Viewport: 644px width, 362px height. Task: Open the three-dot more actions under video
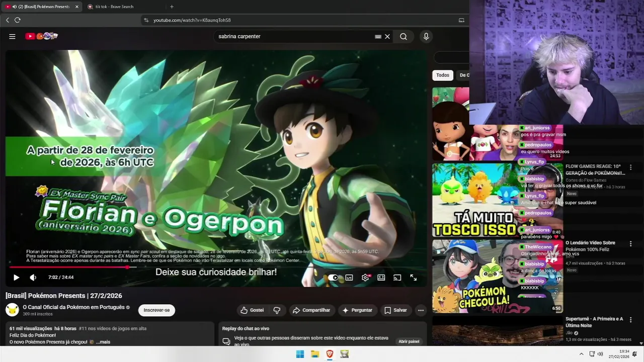421,310
